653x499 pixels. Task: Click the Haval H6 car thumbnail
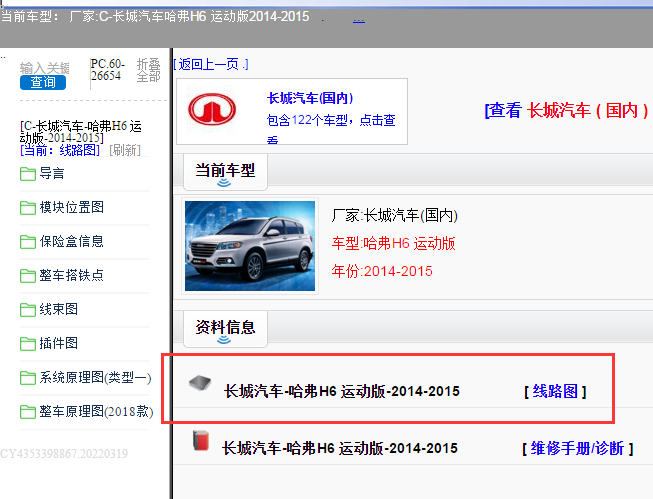(x=250, y=246)
